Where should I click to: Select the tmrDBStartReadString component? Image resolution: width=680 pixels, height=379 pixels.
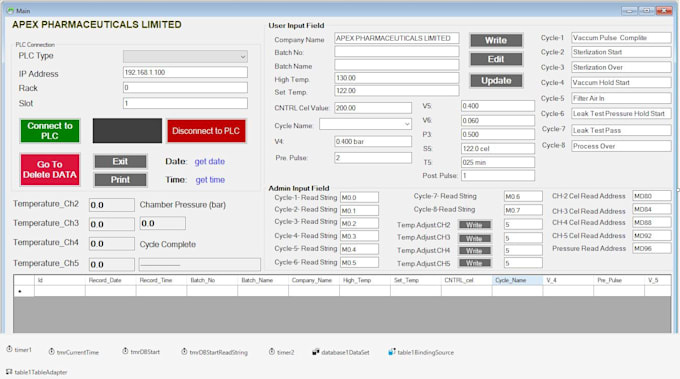[215, 352]
